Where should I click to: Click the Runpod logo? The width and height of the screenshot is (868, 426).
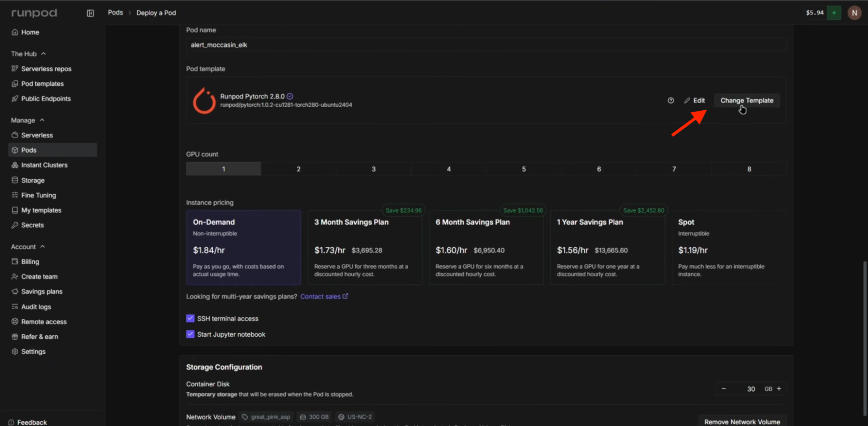click(x=34, y=13)
